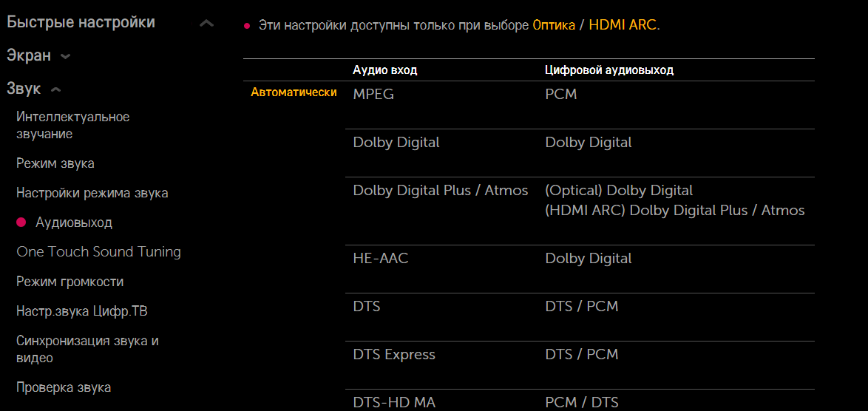Open Интеллектуальное звучание settings page
Image resolution: width=868 pixels, height=411 pixels.
pos(72,125)
